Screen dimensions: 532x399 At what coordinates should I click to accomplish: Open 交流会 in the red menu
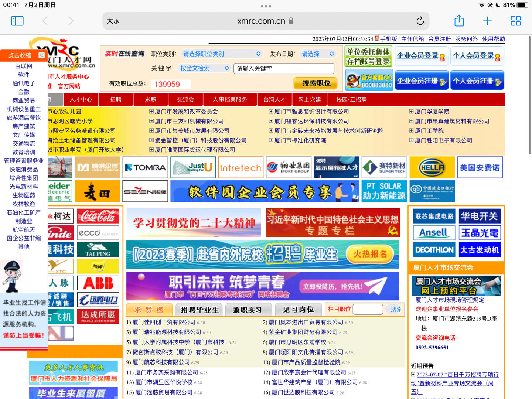click(185, 99)
